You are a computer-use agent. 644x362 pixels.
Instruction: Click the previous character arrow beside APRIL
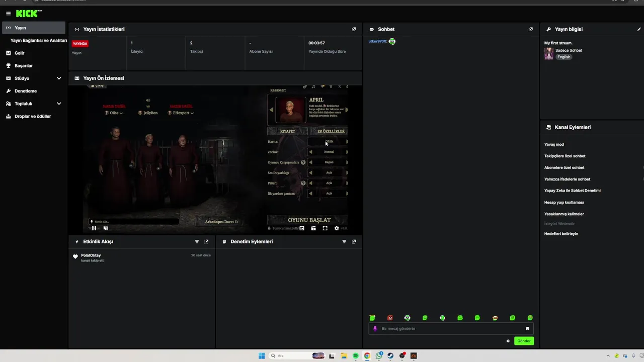tap(271, 110)
